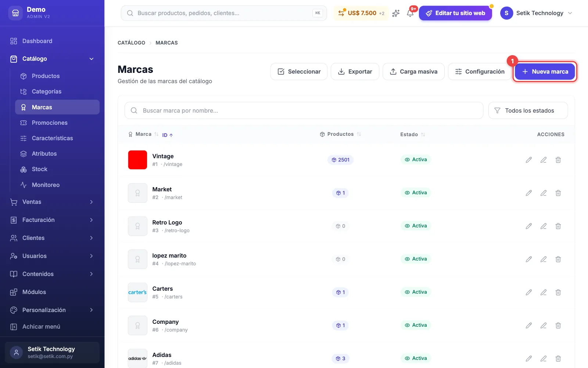This screenshot has height=368, width=588.
Task: Click the first pencil icon in lopez marito row
Action: coord(528,259)
